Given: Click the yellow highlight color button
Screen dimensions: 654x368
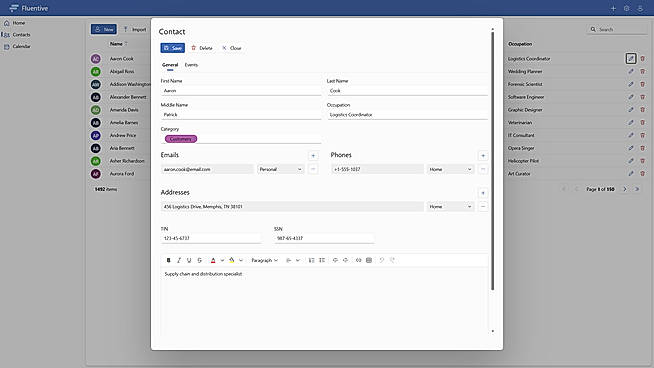Looking at the screenshot, I should (231, 260).
